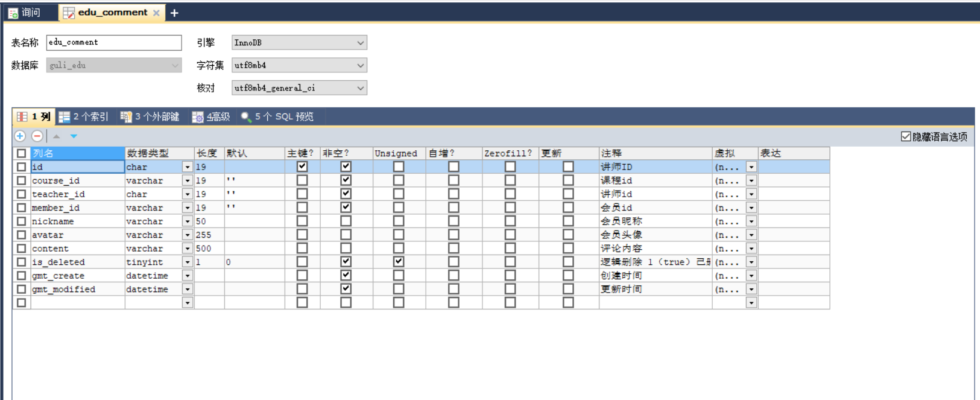The width and height of the screenshot is (980, 400).
Task: Switch to the 询问 query tab
Action: click(25, 13)
